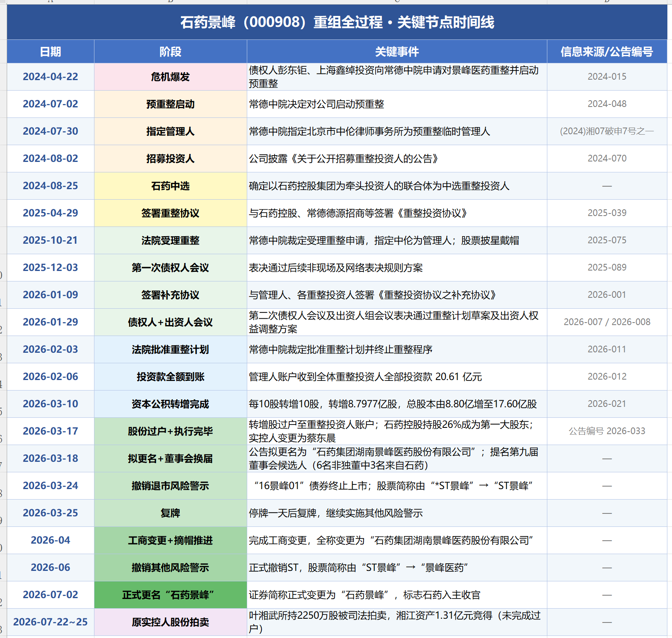Select the date cell 2024-04-22
Viewport: 672px width, 638px height.
(x=50, y=77)
